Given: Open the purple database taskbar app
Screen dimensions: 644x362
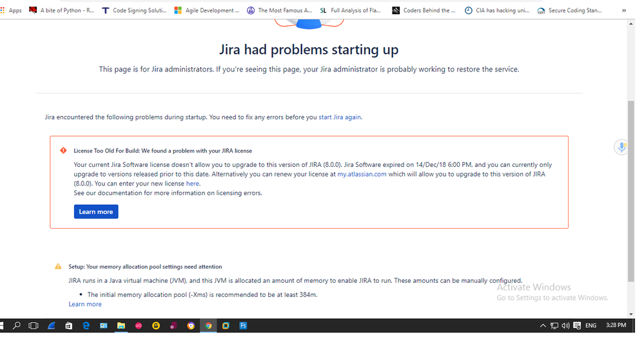Looking at the screenshot, I should click(173, 325).
